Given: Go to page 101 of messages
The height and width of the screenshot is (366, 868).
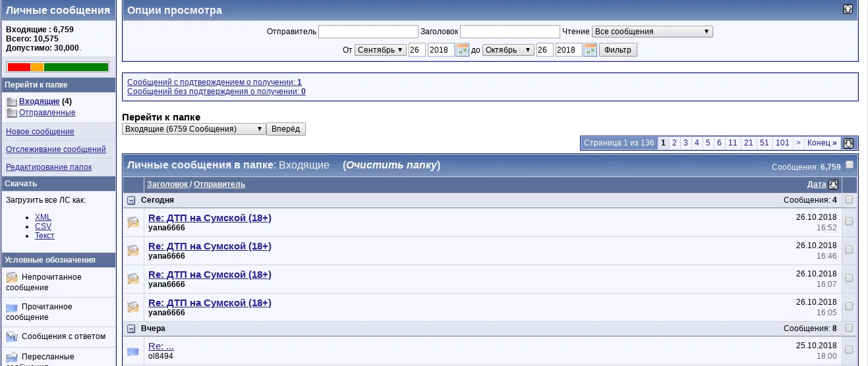Looking at the screenshot, I should tap(782, 143).
